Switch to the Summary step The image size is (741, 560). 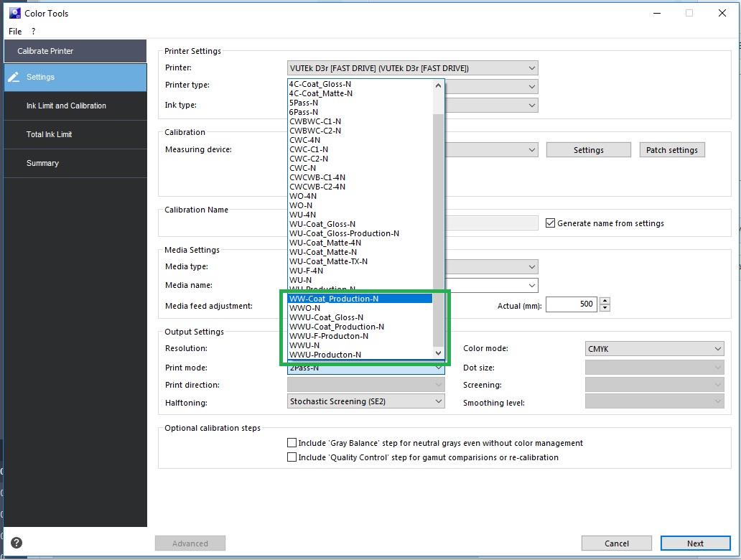[x=75, y=164]
